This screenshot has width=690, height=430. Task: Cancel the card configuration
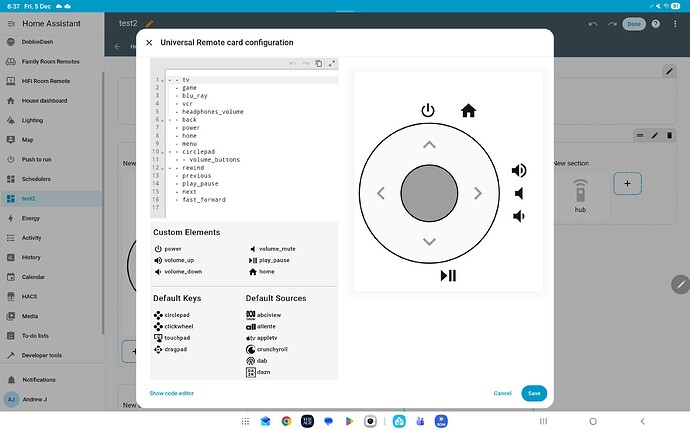(x=502, y=393)
